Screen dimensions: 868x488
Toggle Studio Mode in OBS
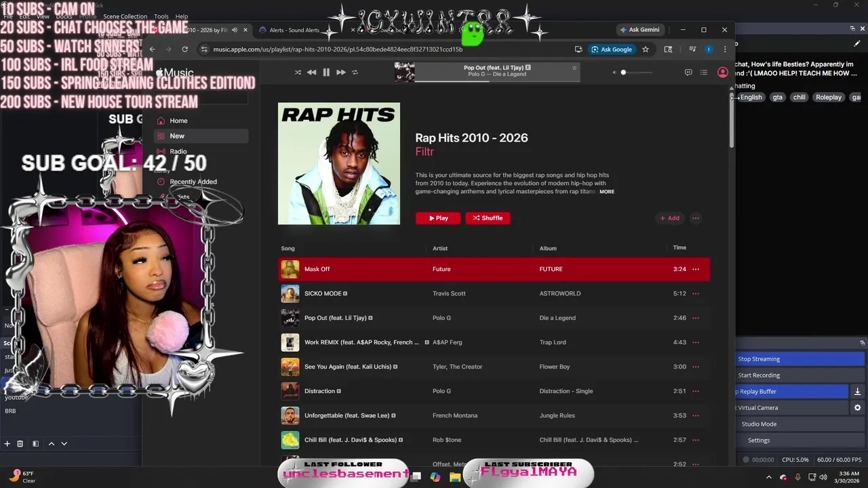point(799,424)
